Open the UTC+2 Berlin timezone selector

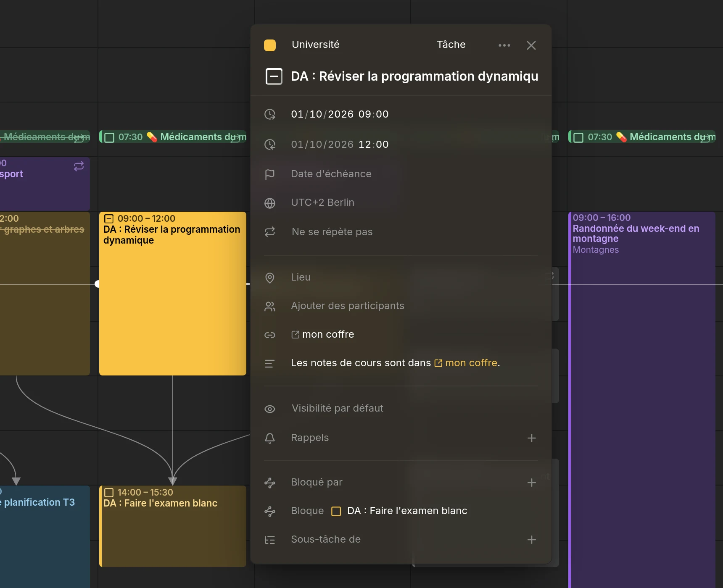tap(322, 202)
